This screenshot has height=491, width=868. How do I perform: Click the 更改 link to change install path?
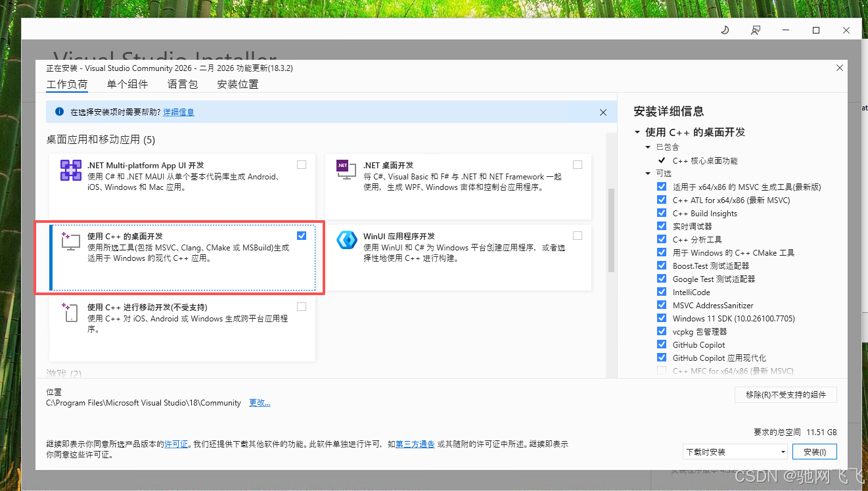tap(259, 402)
